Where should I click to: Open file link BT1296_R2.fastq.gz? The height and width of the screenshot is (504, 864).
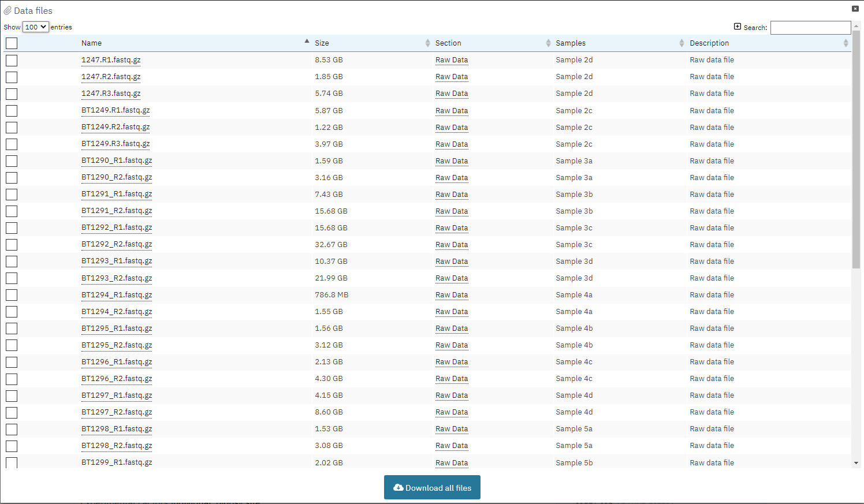pos(117,379)
